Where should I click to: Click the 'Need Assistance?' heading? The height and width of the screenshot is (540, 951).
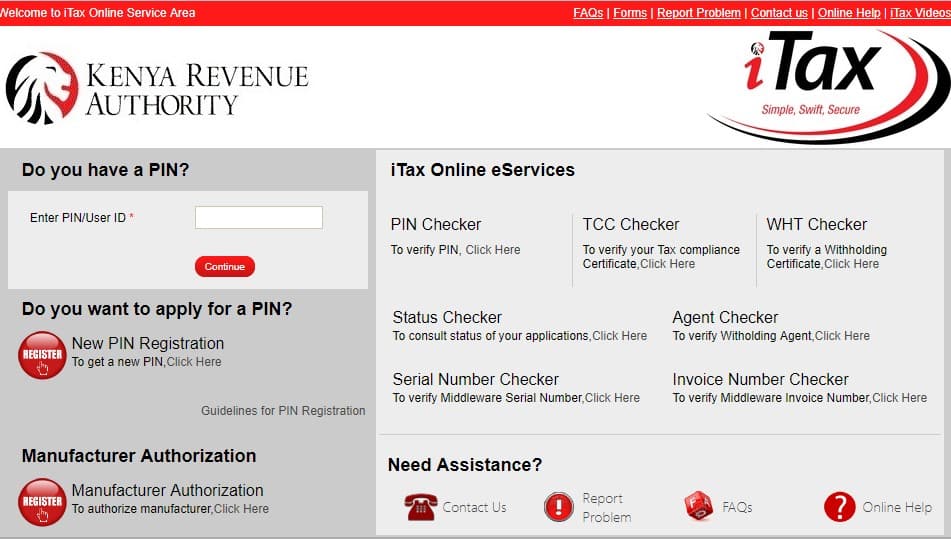tap(465, 465)
